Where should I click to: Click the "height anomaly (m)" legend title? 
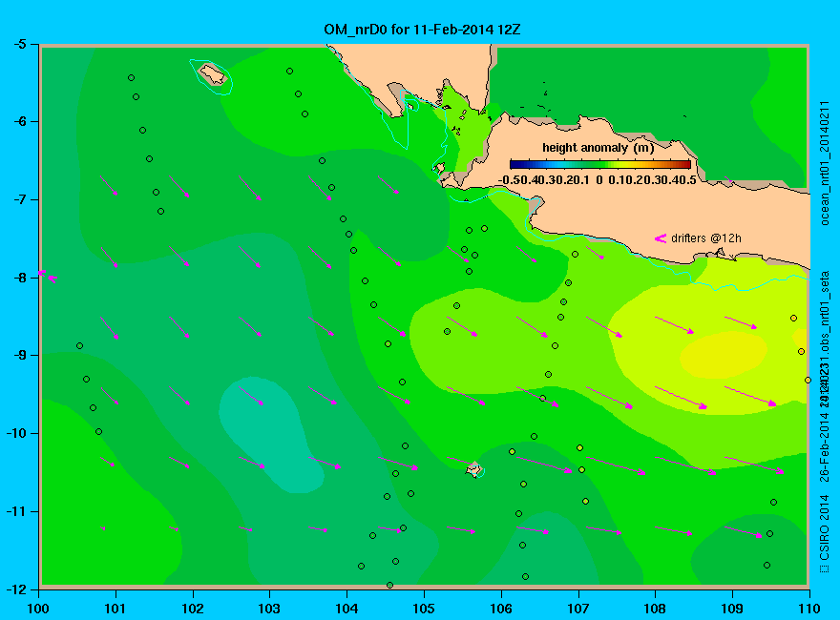pyautogui.click(x=598, y=148)
